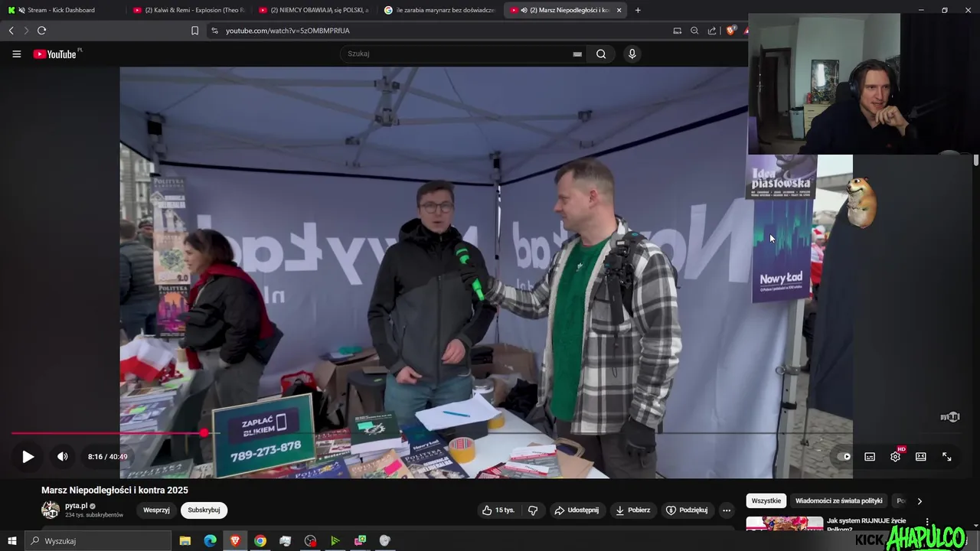Click the Udostępnij share button

[577, 510]
